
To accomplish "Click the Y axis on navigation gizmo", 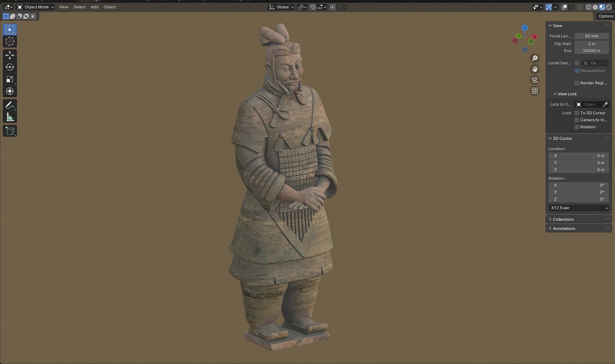I will [519, 36].
